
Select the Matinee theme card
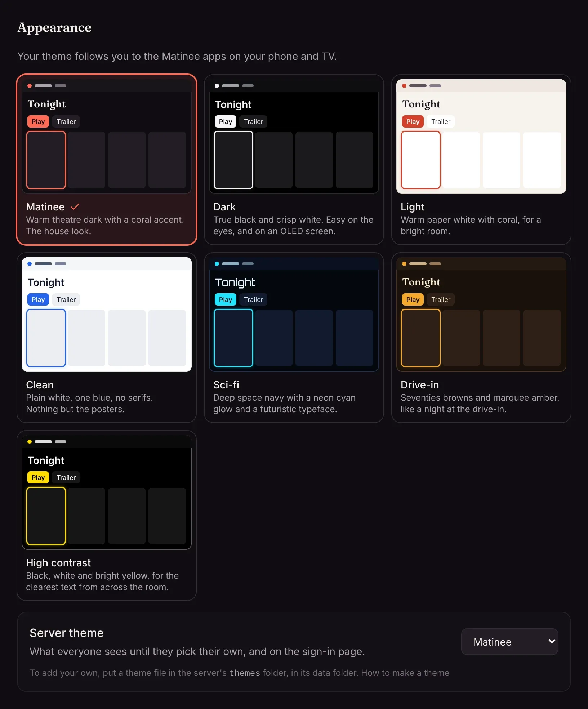click(x=107, y=160)
